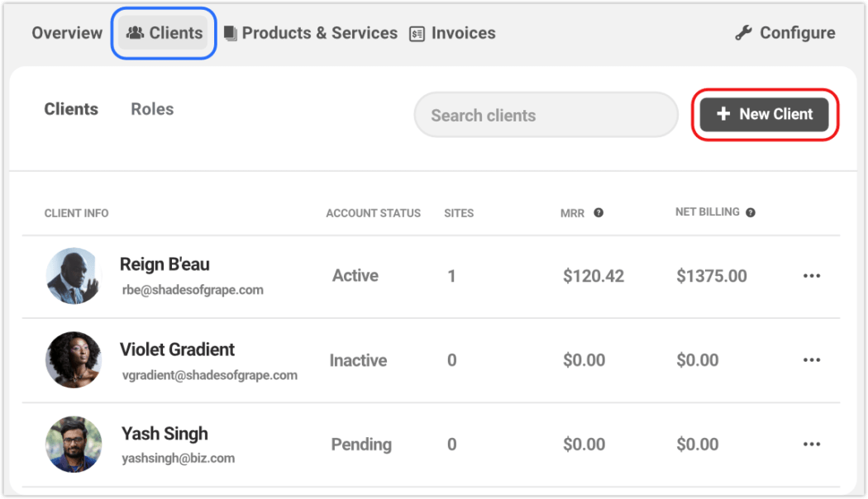
Task: Click Reign B'eau's sites count 1
Action: [451, 275]
